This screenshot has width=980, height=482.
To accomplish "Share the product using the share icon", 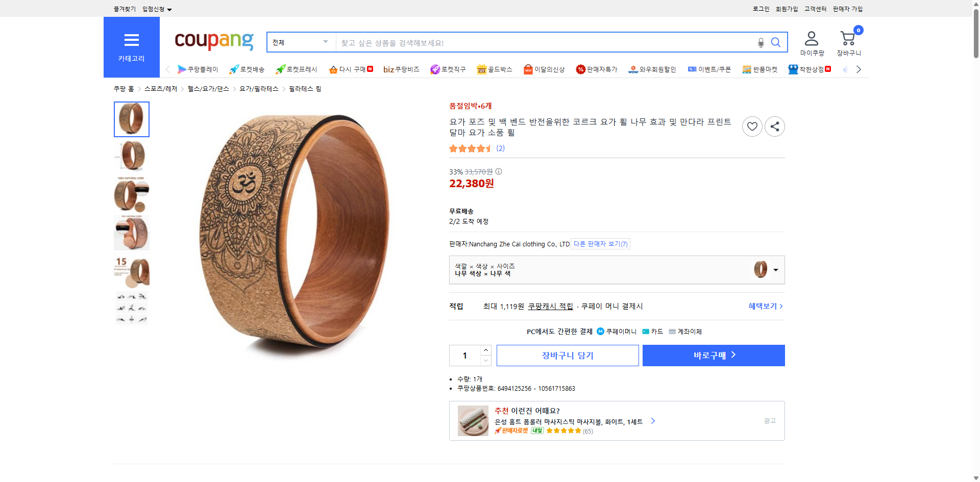I will point(774,126).
